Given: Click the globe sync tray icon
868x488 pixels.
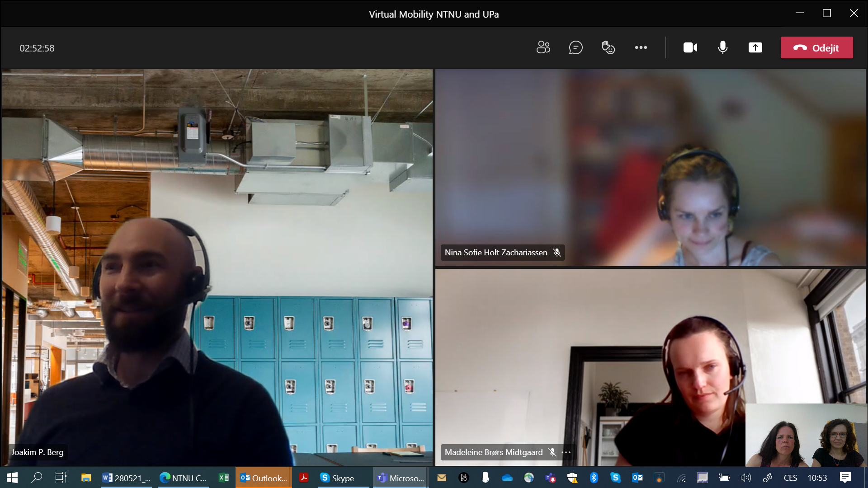Looking at the screenshot, I should pos(528,478).
